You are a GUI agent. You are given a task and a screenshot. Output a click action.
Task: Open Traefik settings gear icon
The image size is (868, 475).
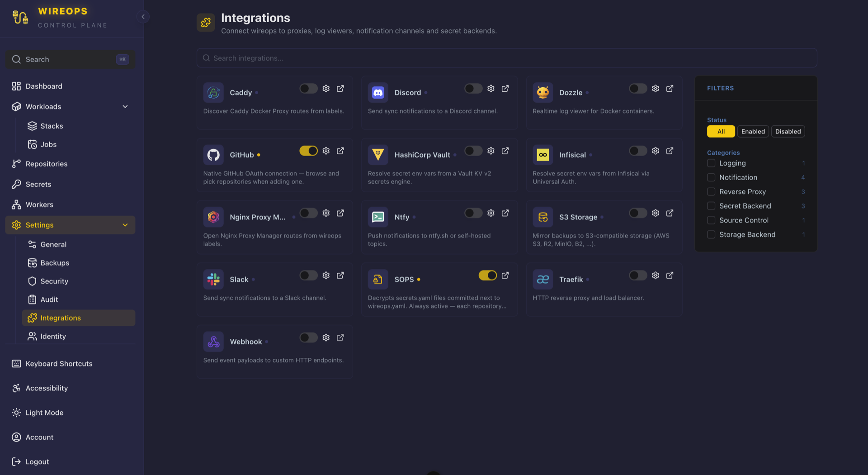tap(656, 275)
